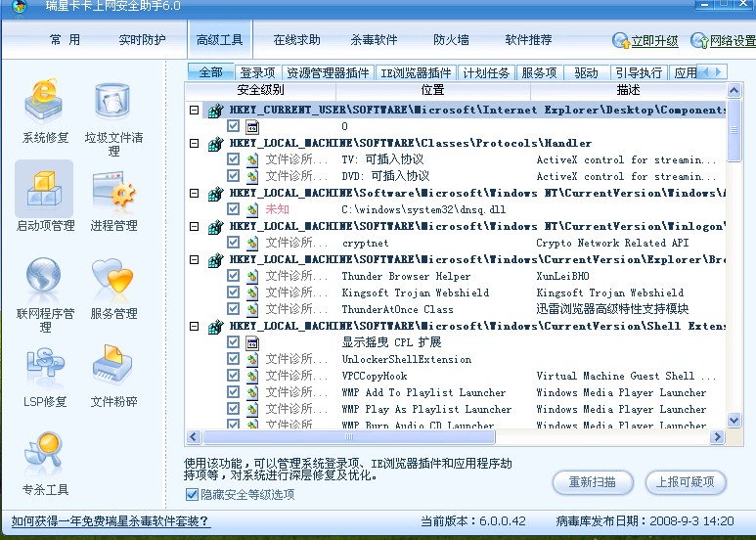756x540 pixels.
Task: Click the vertical scrollbar thumb
Action: tap(734, 131)
